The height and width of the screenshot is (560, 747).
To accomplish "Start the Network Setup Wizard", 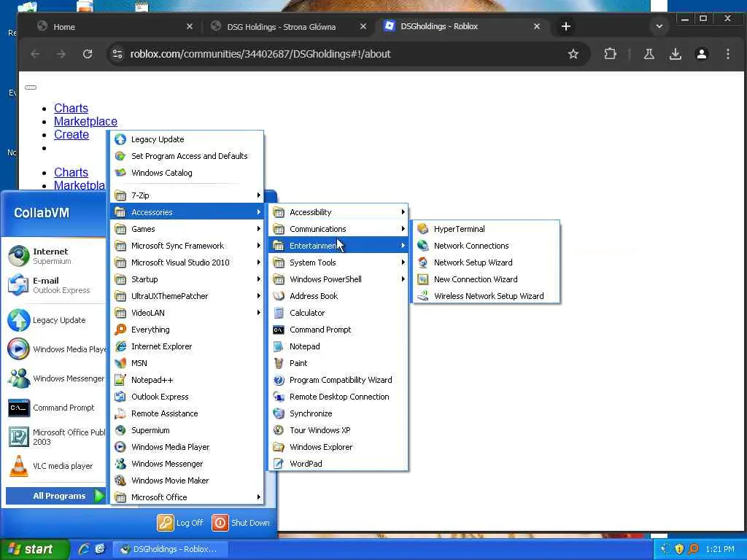I will tap(486, 262).
